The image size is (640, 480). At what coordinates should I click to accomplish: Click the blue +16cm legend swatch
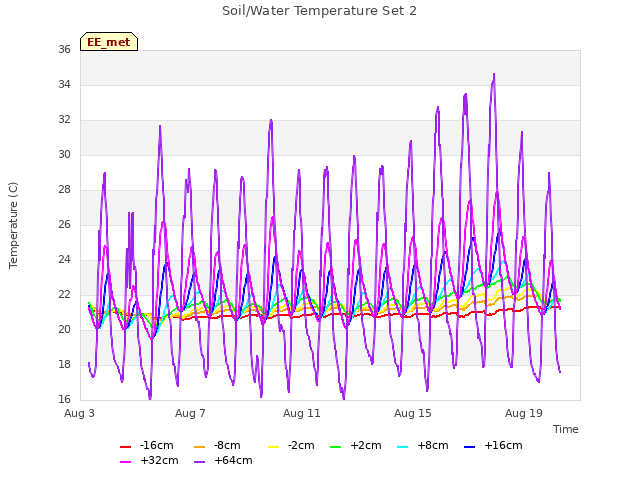tap(470, 447)
